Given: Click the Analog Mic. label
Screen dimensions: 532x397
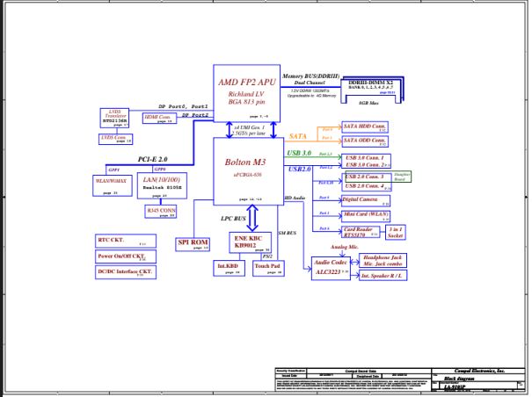Looking at the screenshot, I should 345,247.
